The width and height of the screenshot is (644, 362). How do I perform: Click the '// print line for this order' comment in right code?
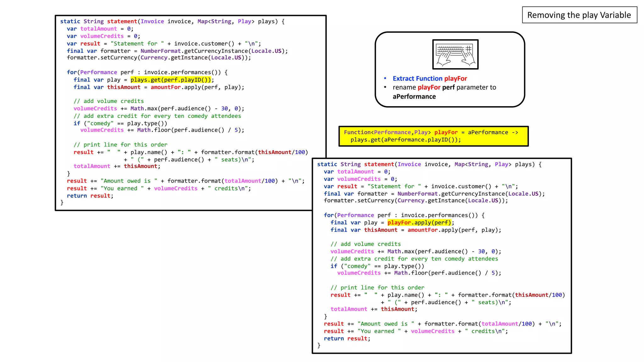(x=377, y=288)
